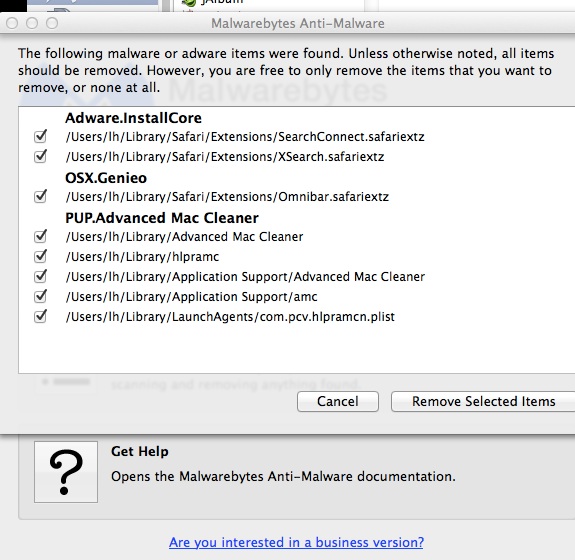Select the PUP.Advanced Mac Cleaner heading
Image resolution: width=575 pixels, height=560 pixels.
(x=162, y=218)
